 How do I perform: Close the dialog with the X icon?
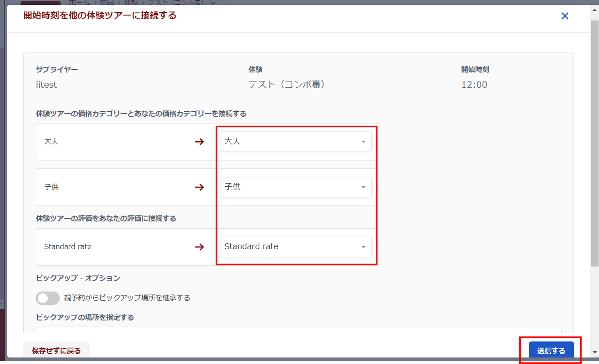pyautogui.click(x=565, y=16)
